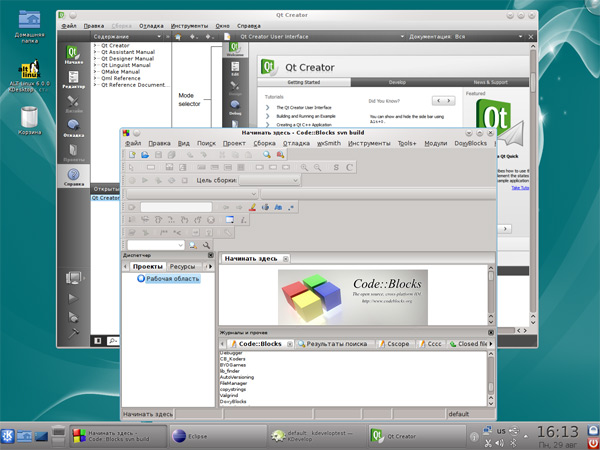Click the hammer build icon in Qt Creator
The width and height of the screenshot is (600, 450).
click(73, 333)
